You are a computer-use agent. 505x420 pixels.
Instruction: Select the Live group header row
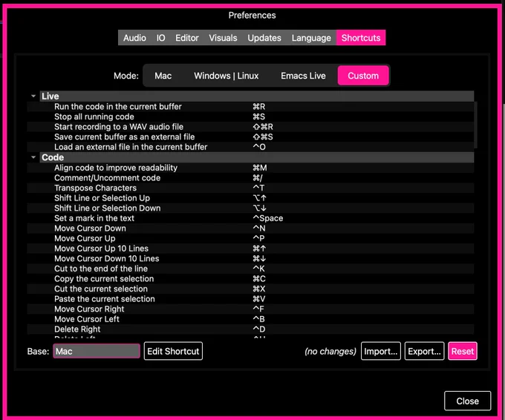[x=257, y=96]
